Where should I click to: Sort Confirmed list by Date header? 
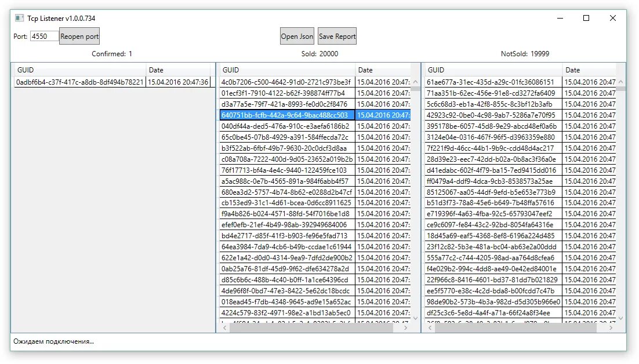click(x=179, y=70)
